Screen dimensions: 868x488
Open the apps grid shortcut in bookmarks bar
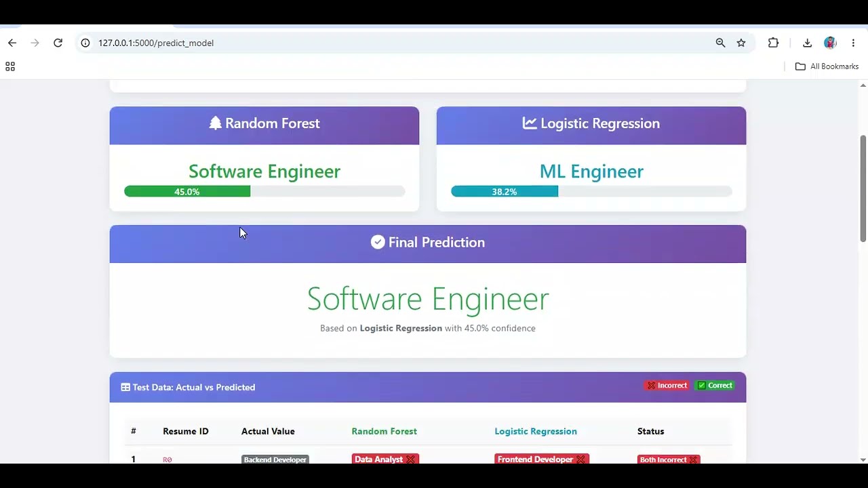[x=10, y=66]
